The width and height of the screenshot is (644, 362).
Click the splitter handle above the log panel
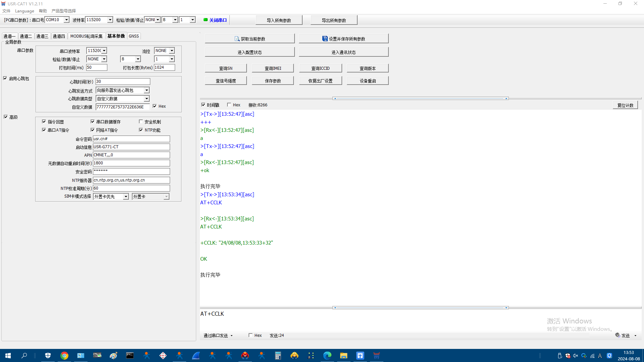point(421,98)
